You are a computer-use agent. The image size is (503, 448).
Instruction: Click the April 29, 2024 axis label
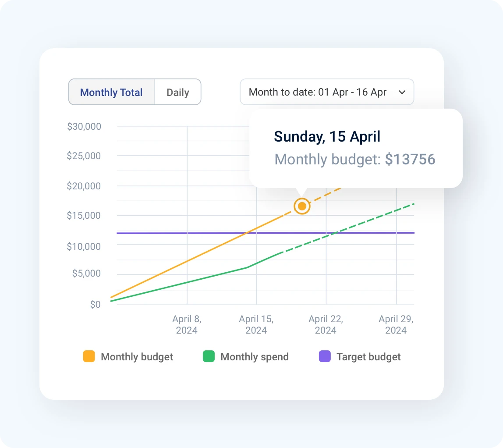click(396, 324)
